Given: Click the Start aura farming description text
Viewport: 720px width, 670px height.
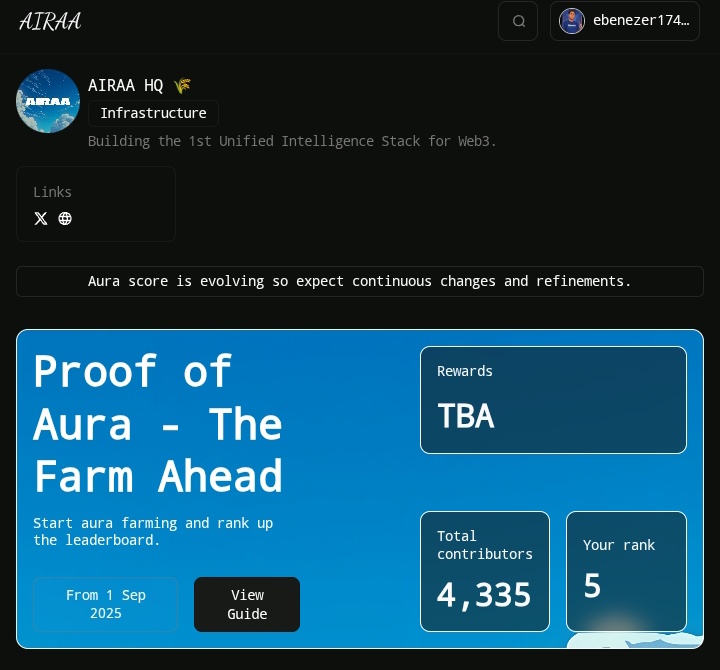Looking at the screenshot, I should 153,531.
